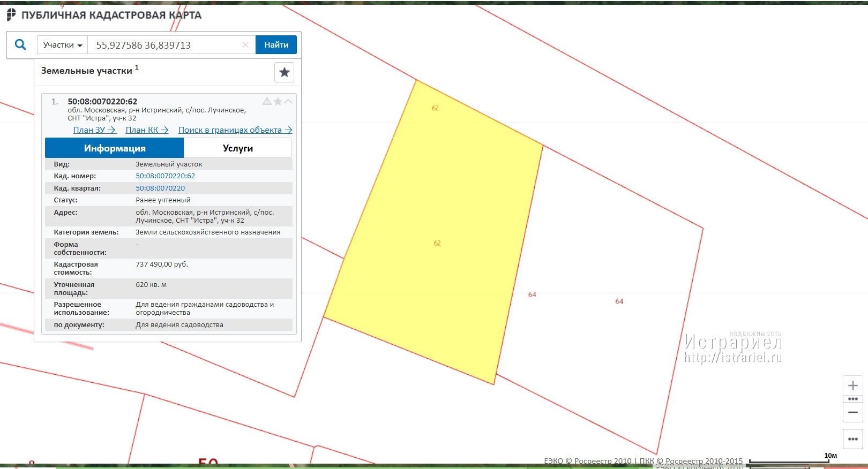Open the План ЗУ link
The image size is (868, 469).
click(x=94, y=130)
